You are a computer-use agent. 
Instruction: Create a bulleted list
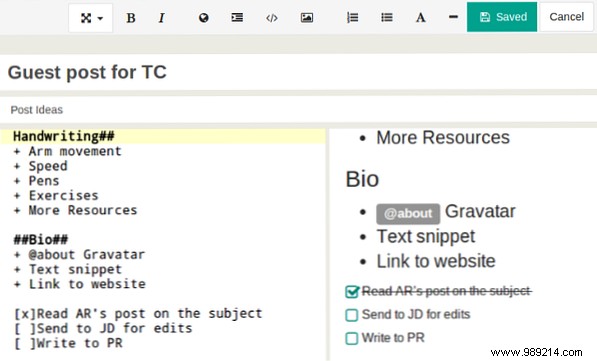(x=387, y=18)
